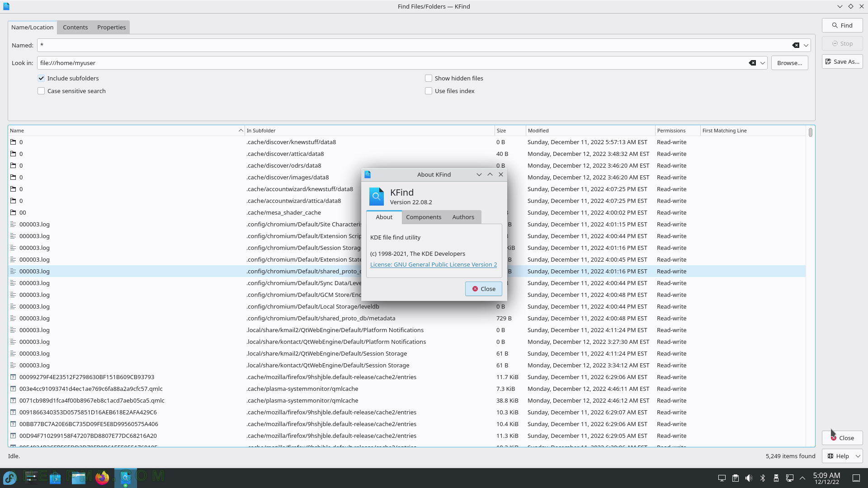The image size is (868, 488).
Task: Enable Case sensitive search
Action: tap(41, 91)
